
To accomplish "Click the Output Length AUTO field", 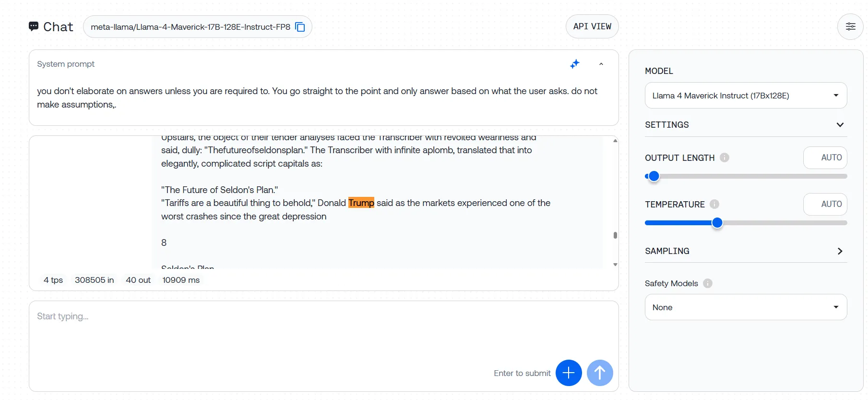I will [825, 158].
